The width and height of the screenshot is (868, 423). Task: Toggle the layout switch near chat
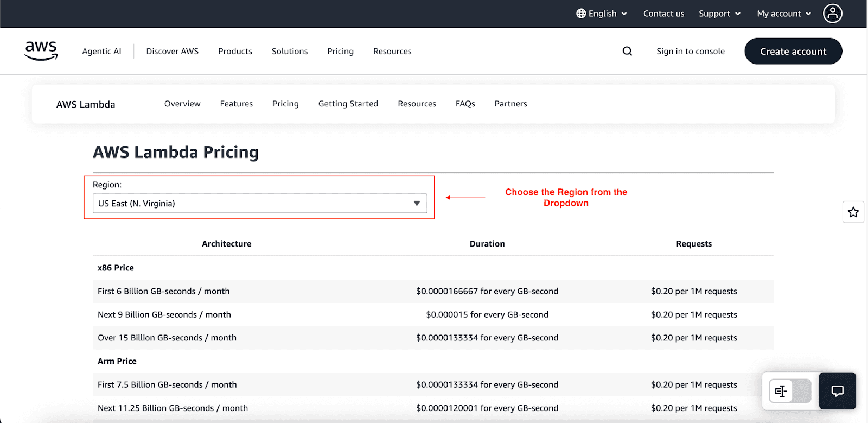tap(790, 390)
